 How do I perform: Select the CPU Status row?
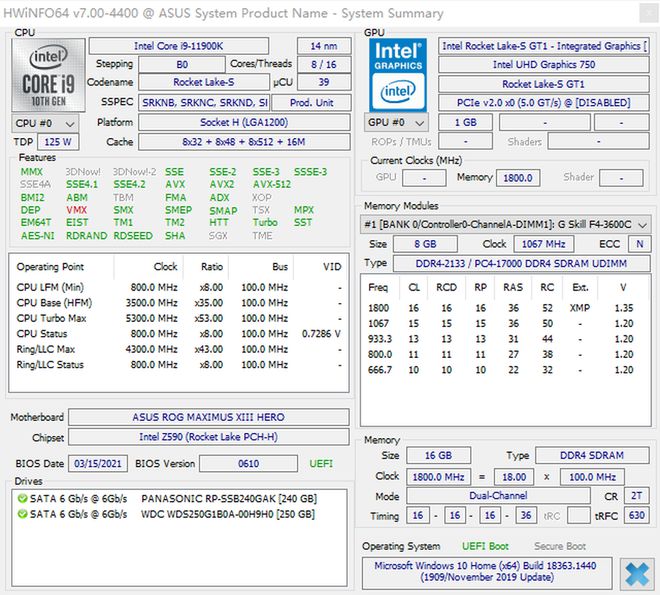178,334
